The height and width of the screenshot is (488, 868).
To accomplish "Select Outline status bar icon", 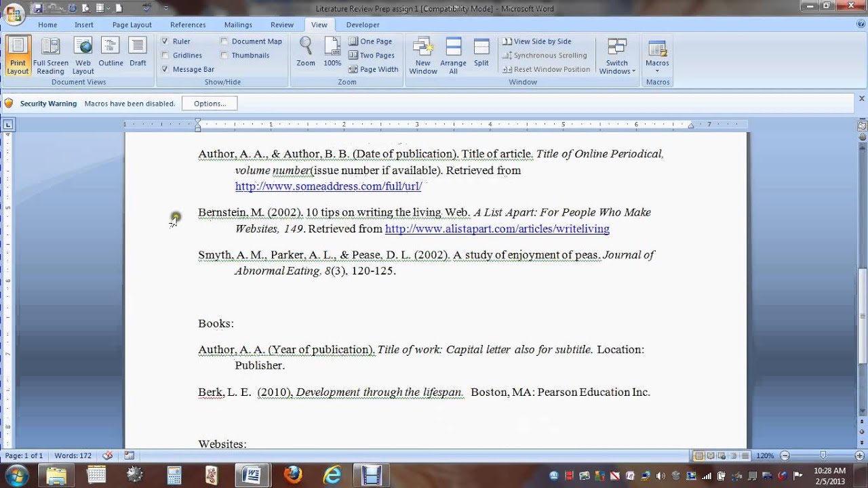I will pos(732,456).
